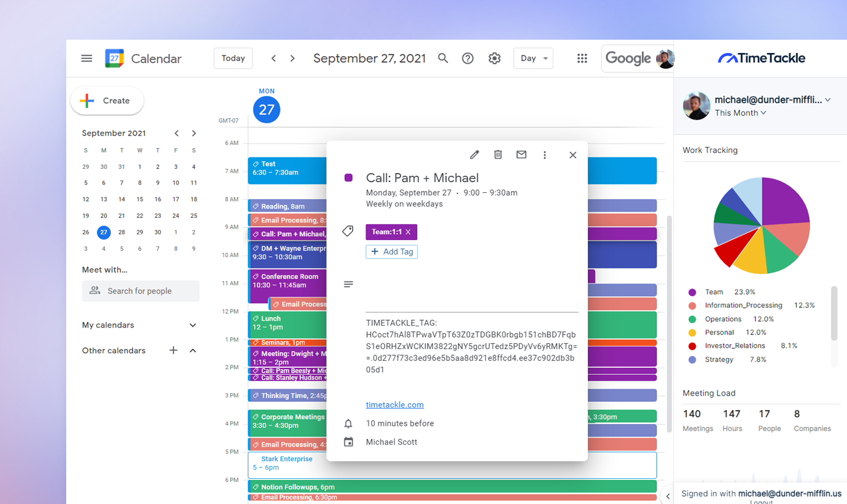The width and height of the screenshot is (847, 504).
Task: Jump to Today
Action: pos(233,58)
